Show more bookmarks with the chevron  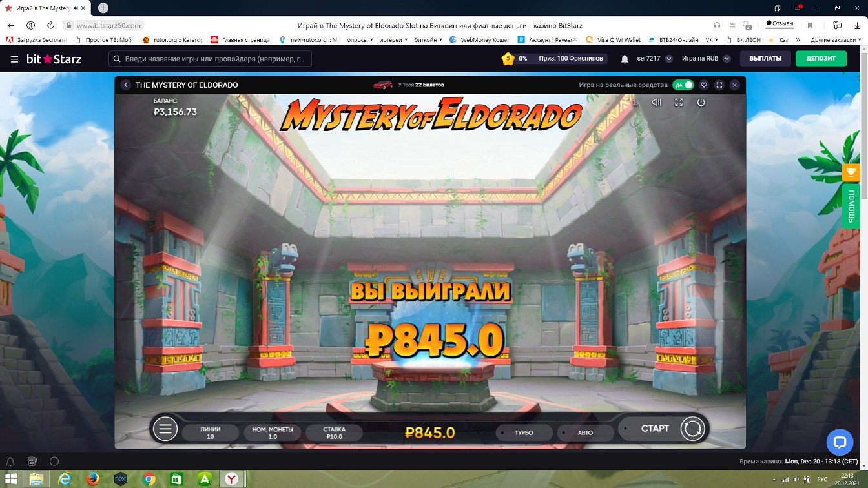click(798, 40)
